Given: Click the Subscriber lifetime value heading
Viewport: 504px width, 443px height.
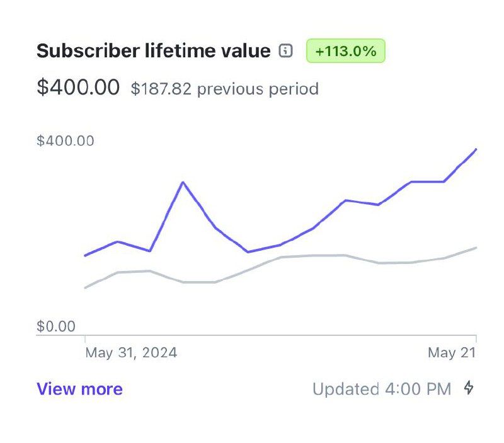Looking at the screenshot, I should click(154, 51).
